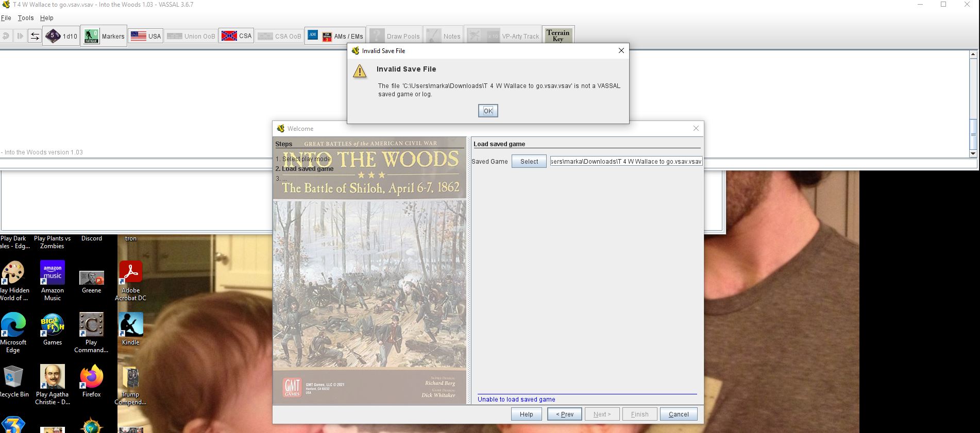Minimize the VASSAL main window
Screen dimensions: 980x433
(x=920, y=5)
